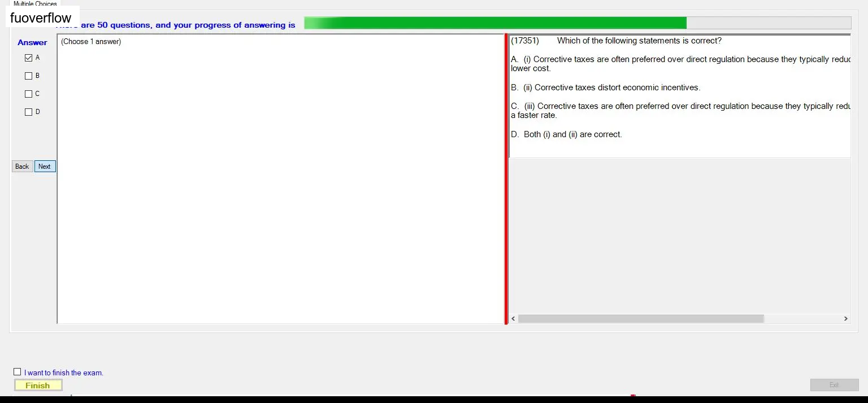Click the red vertical panel splitter
Screen dimensions: 868x403
pyautogui.click(x=506, y=179)
